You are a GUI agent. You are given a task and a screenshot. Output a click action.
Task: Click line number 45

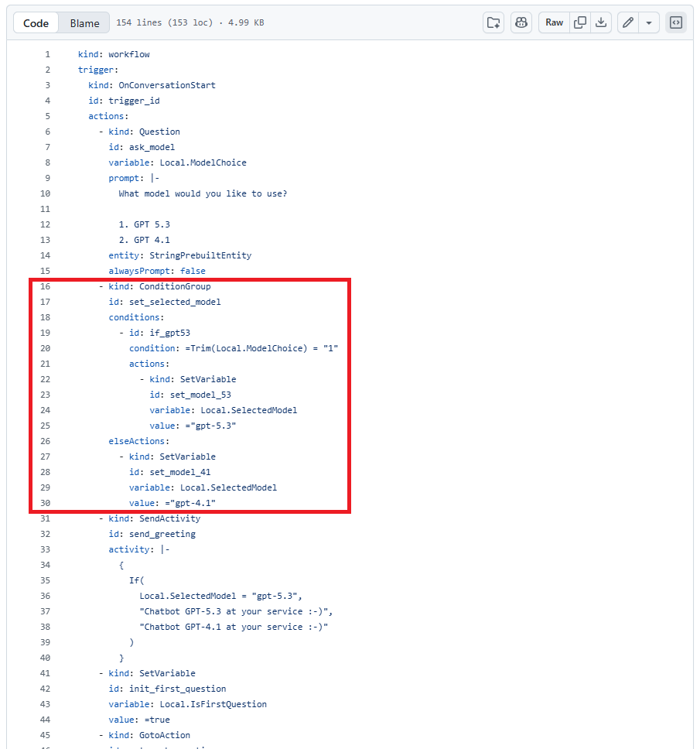click(45, 735)
